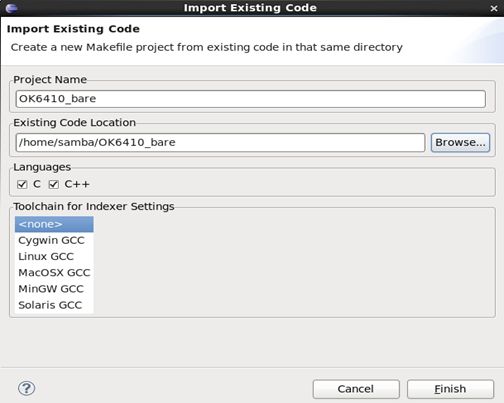Select Solaris GCC toolchain entry
Viewport: 504px width, 403px height.
(x=54, y=305)
